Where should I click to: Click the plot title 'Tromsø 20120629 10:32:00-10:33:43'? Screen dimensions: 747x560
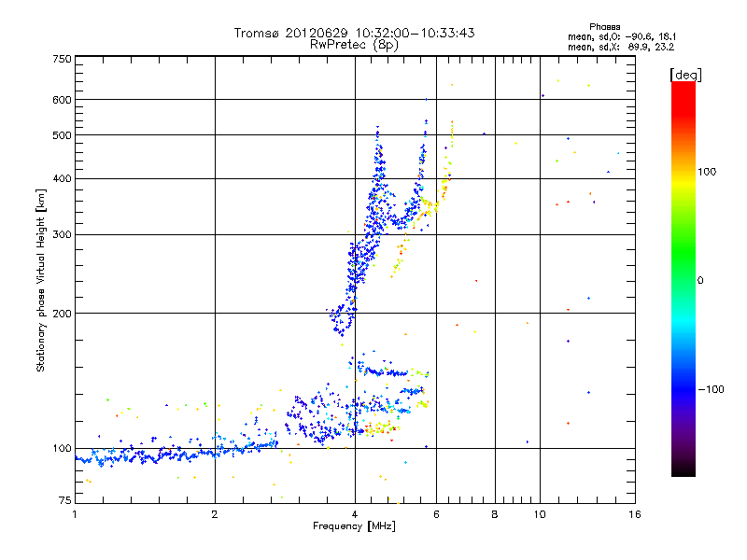(x=354, y=33)
